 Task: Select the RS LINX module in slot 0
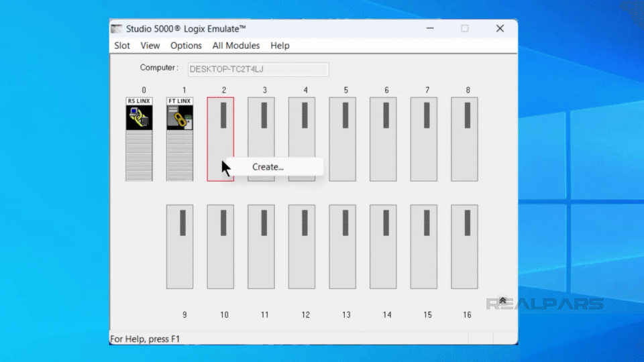click(139, 139)
